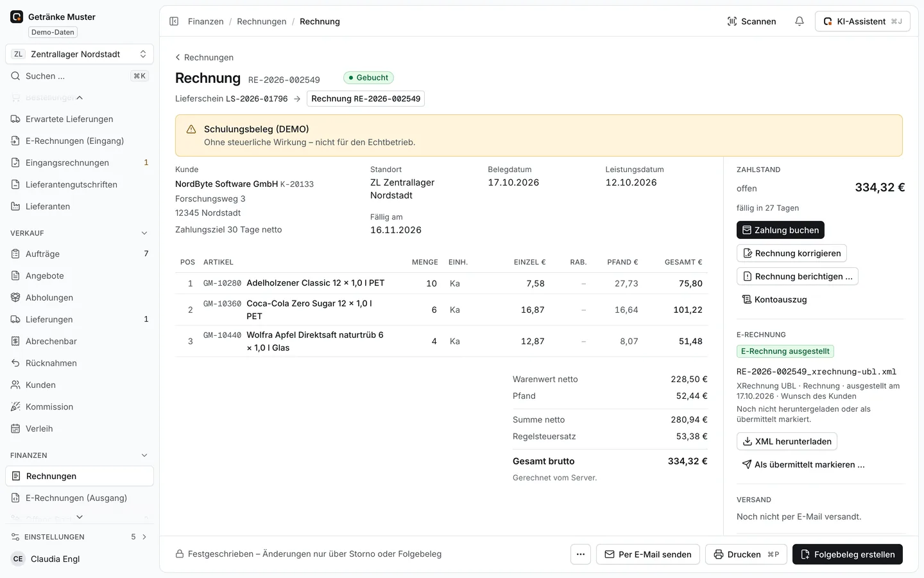The image size is (924, 578).
Task: Click the Verleih icon in sidebar
Action: (15, 428)
